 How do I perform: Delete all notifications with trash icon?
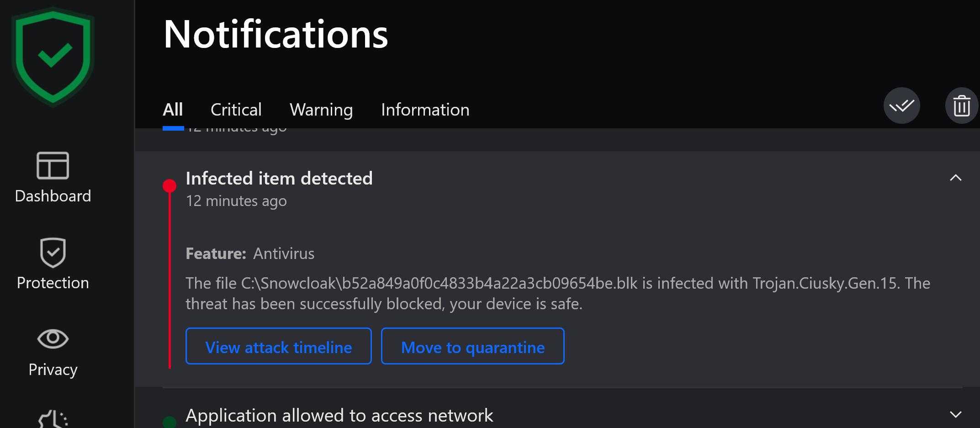(961, 106)
